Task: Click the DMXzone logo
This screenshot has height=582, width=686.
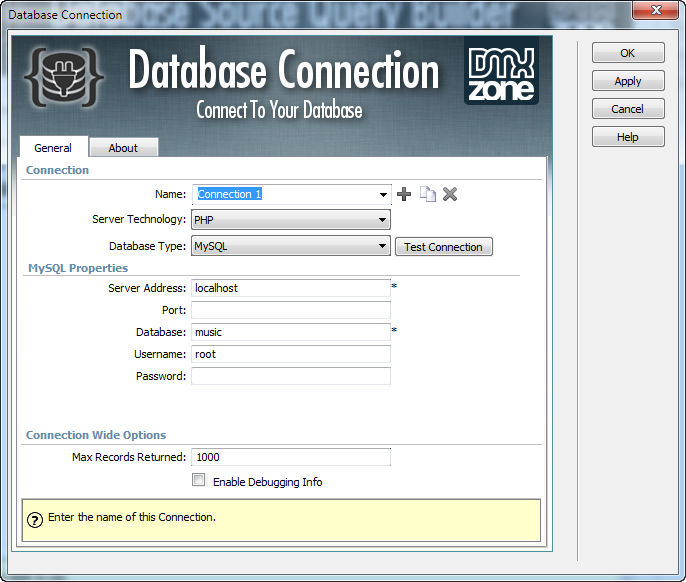Action: [501, 71]
